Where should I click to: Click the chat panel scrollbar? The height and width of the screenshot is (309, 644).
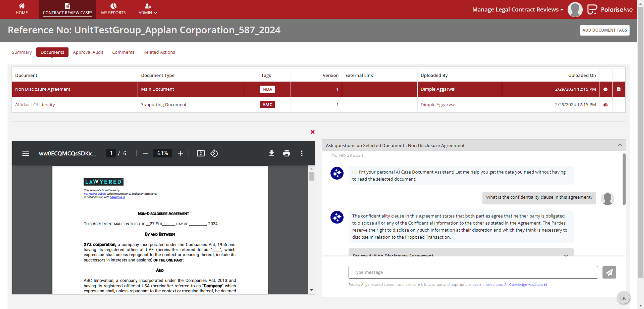(624, 179)
